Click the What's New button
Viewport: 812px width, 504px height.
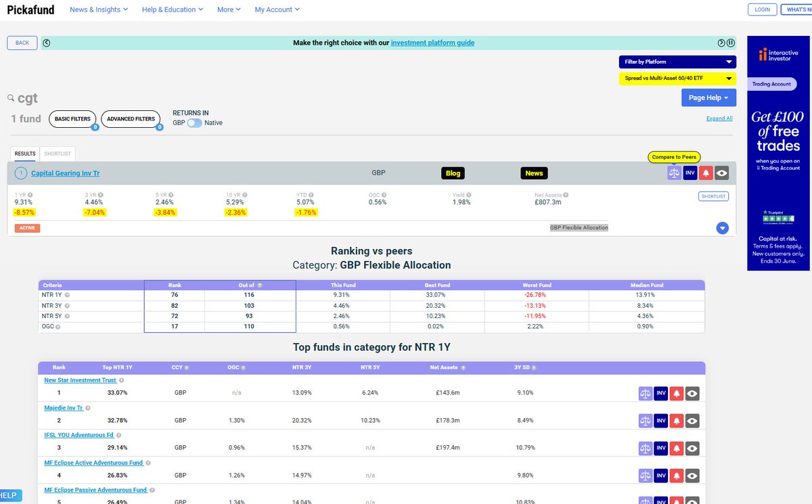point(797,9)
